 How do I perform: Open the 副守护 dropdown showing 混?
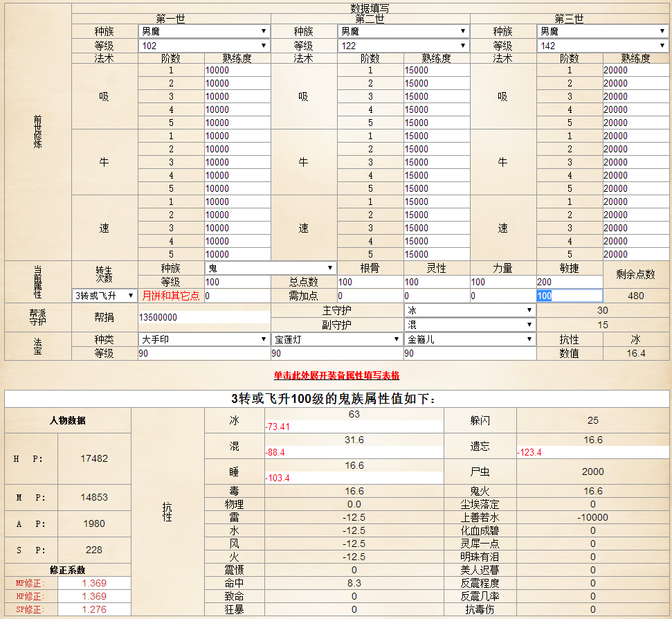(x=470, y=325)
